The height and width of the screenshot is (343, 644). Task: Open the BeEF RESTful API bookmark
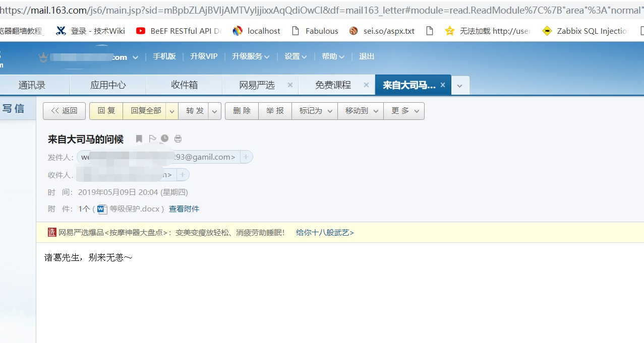click(179, 31)
